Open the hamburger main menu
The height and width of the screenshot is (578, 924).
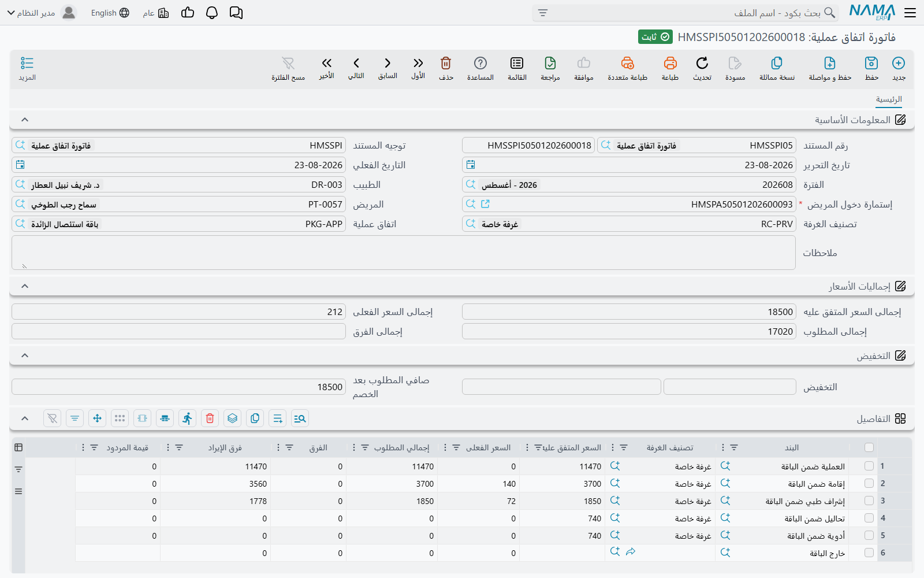tap(910, 13)
